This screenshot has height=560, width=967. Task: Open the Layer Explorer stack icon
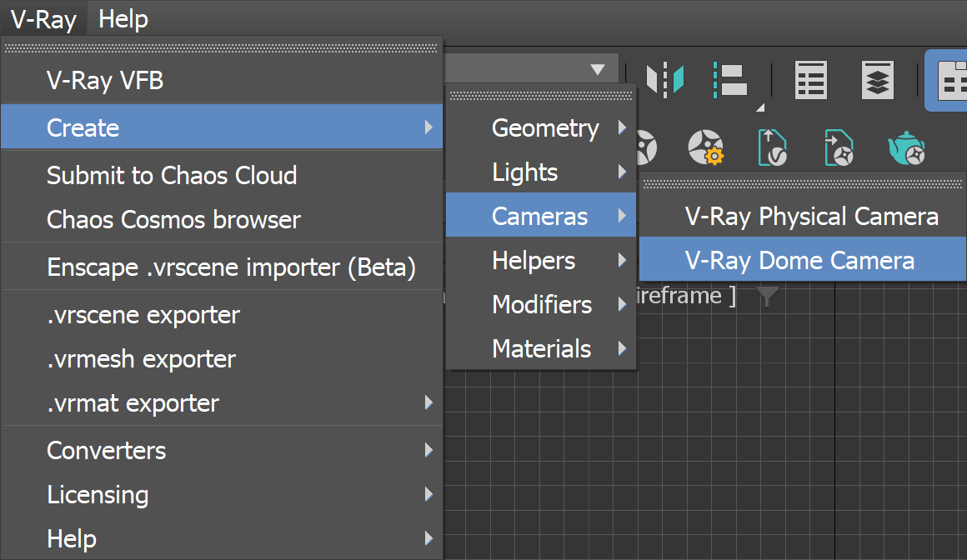click(878, 79)
